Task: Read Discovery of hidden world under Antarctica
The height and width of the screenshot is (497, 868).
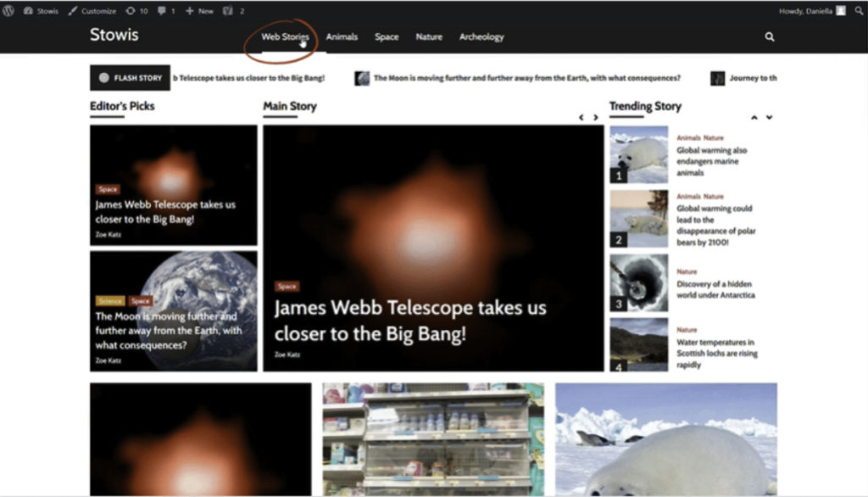Action: pos(715,289)
